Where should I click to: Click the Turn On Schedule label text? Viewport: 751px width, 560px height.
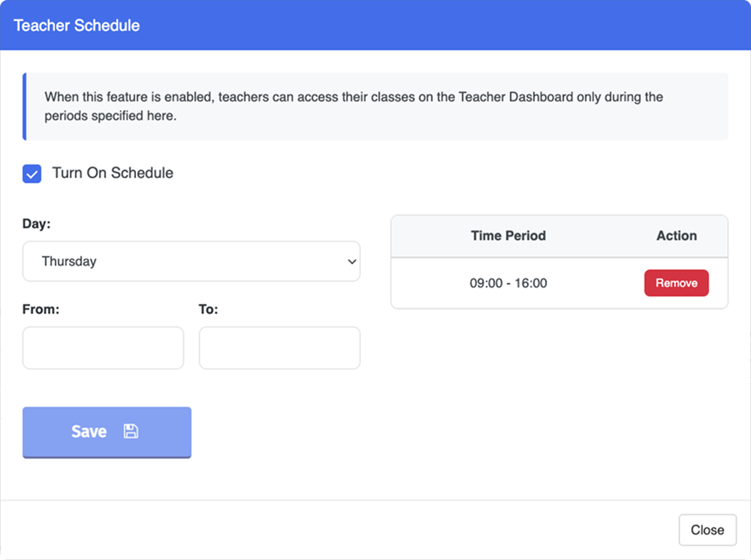coord(113,173)
